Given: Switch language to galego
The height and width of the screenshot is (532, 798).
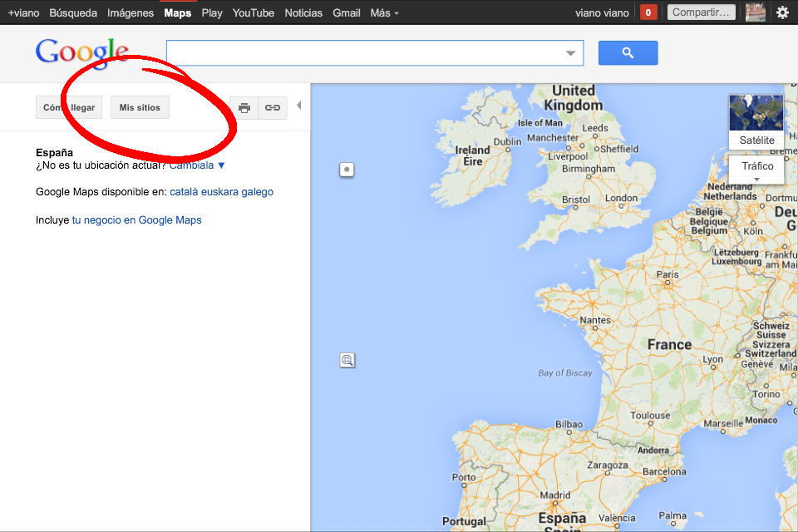Looking at the screenshot, I should click(258, 192).
